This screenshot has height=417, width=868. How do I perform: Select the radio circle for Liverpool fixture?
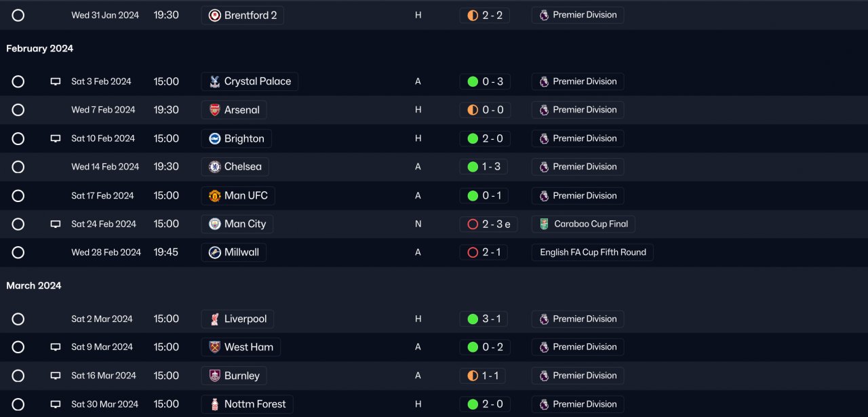click(x=18, y=319)
